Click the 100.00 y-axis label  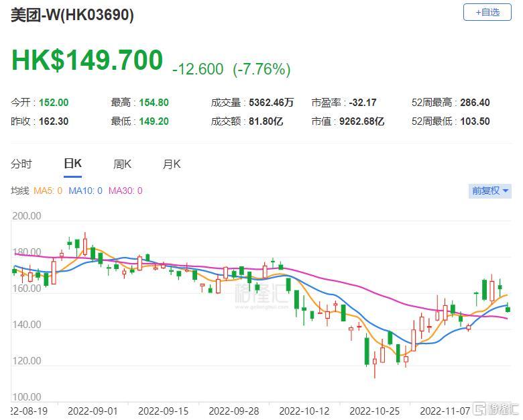pyautogui.click(x=27, y=397)
